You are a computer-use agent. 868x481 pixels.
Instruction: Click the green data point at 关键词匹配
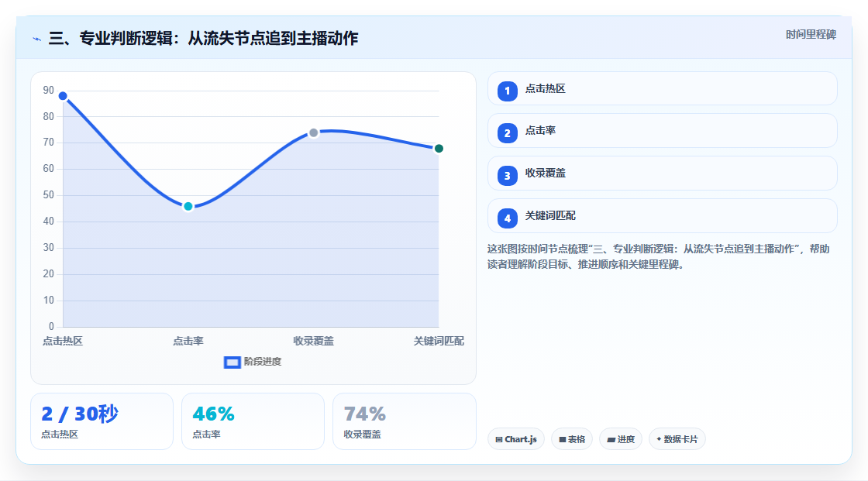coord(439,149)
